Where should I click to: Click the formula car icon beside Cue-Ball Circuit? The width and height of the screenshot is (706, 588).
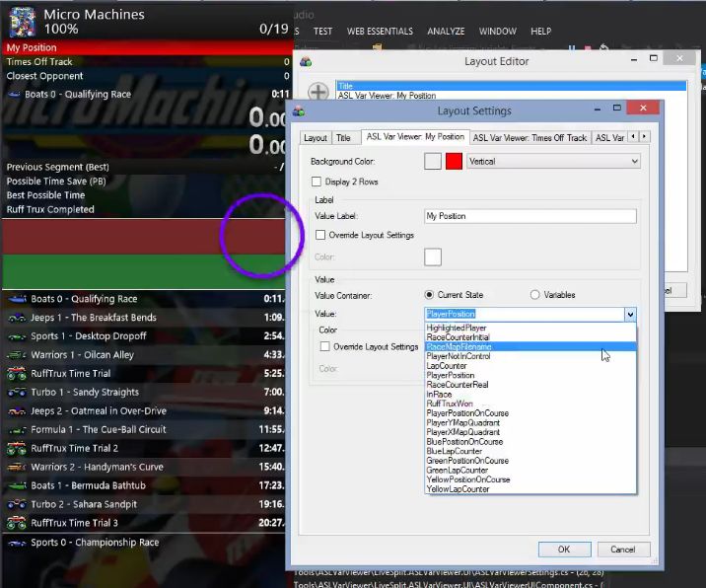point(17,430)
